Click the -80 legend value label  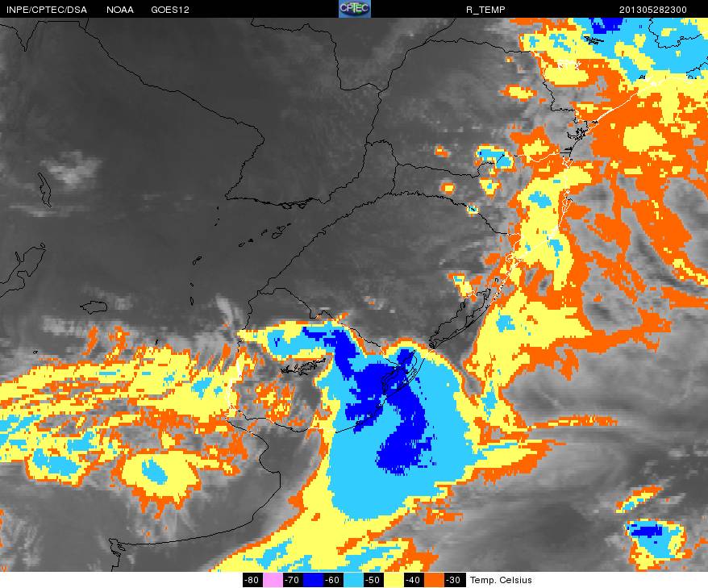point(252,580)
